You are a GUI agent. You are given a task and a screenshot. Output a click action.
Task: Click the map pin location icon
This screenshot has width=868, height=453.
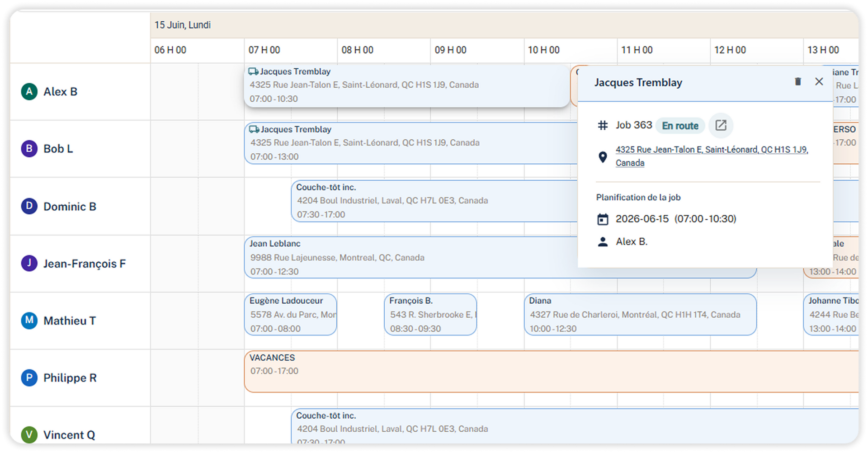pos(603,157)
